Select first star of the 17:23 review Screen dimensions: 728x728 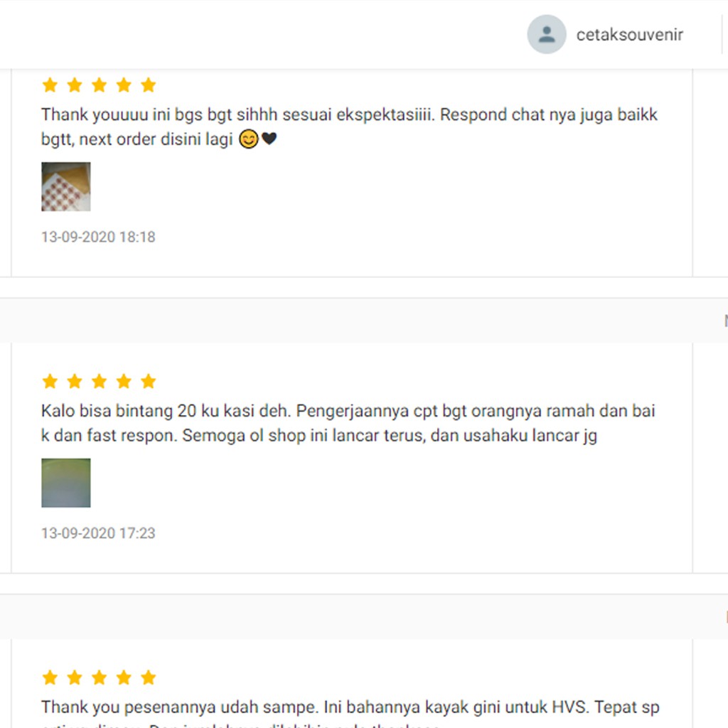pos(50,381)
